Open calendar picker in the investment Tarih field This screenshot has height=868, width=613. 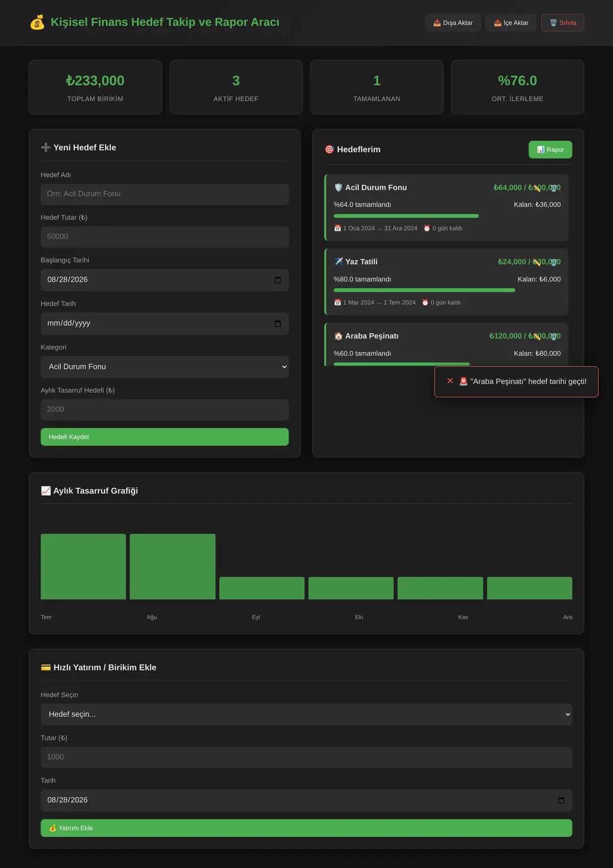pyautogui.click(x=561, y=800)
